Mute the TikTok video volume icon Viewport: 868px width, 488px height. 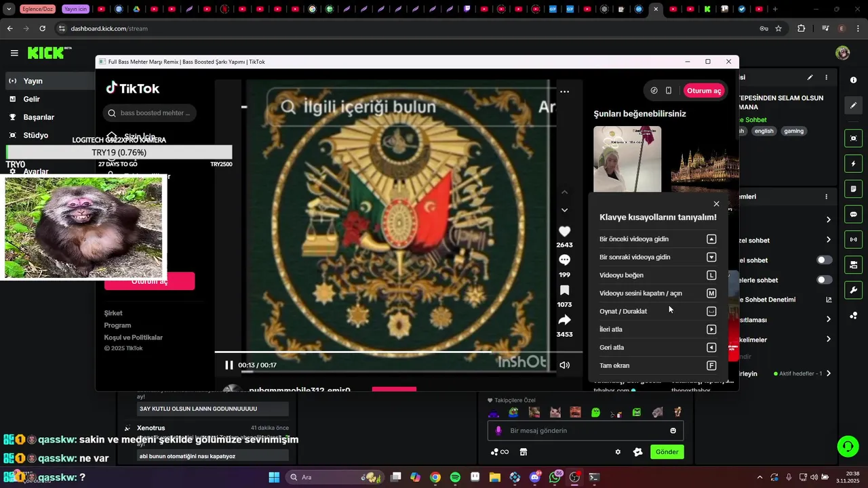click(x=564, y=365)
